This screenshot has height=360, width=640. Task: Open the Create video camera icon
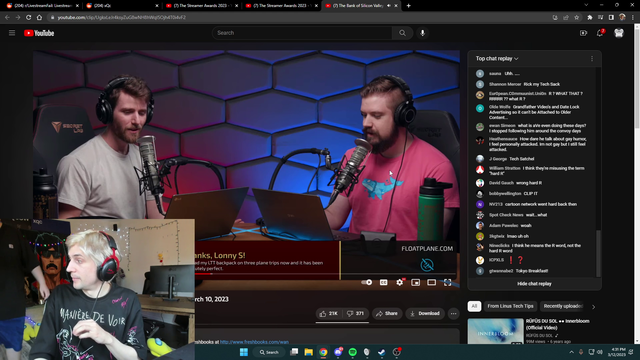[583, 33]
